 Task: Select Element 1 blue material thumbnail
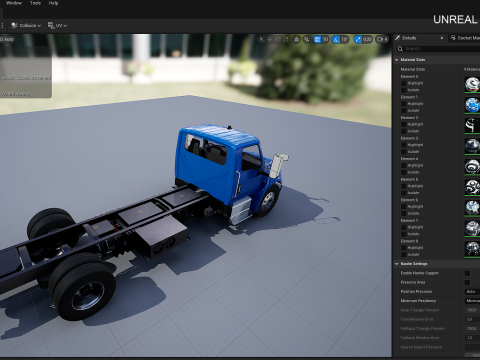tap(472, 105)
